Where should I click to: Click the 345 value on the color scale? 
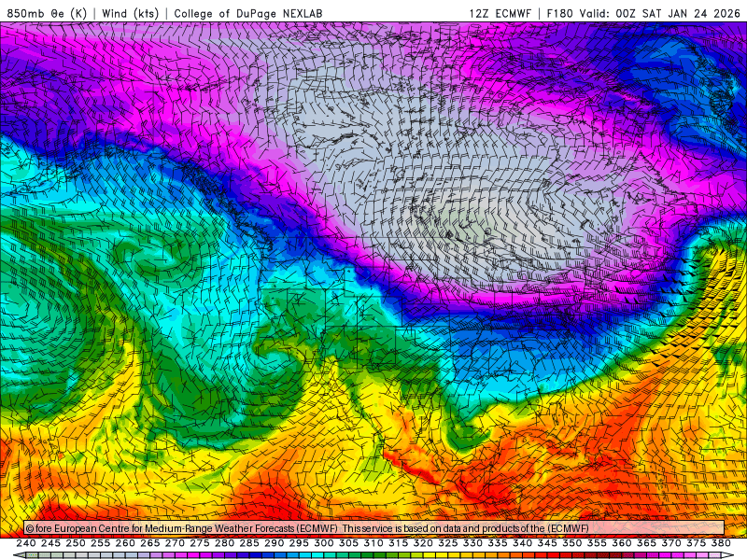[547, 543]
